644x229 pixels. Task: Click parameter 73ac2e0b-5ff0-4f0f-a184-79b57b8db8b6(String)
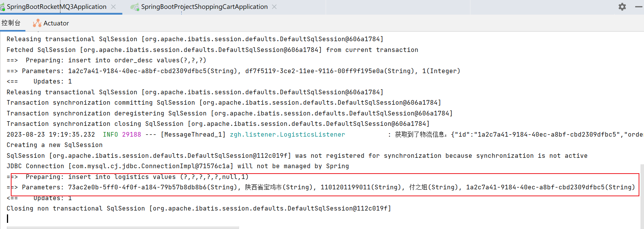[x=153, y=187]
